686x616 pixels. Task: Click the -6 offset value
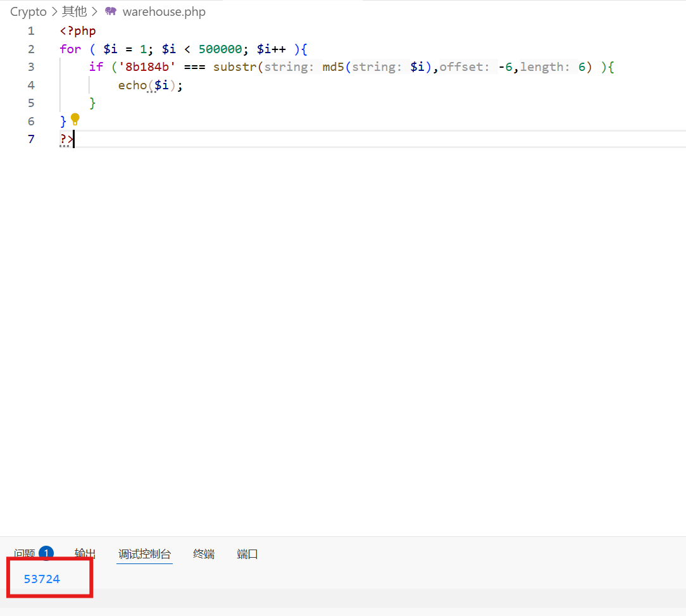[505, 67]
